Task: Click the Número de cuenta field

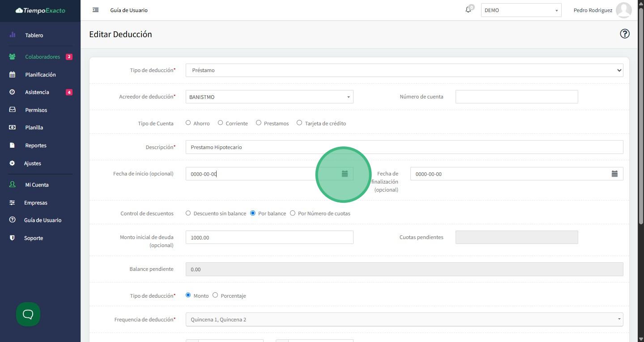Action: (x=516, y=97)
